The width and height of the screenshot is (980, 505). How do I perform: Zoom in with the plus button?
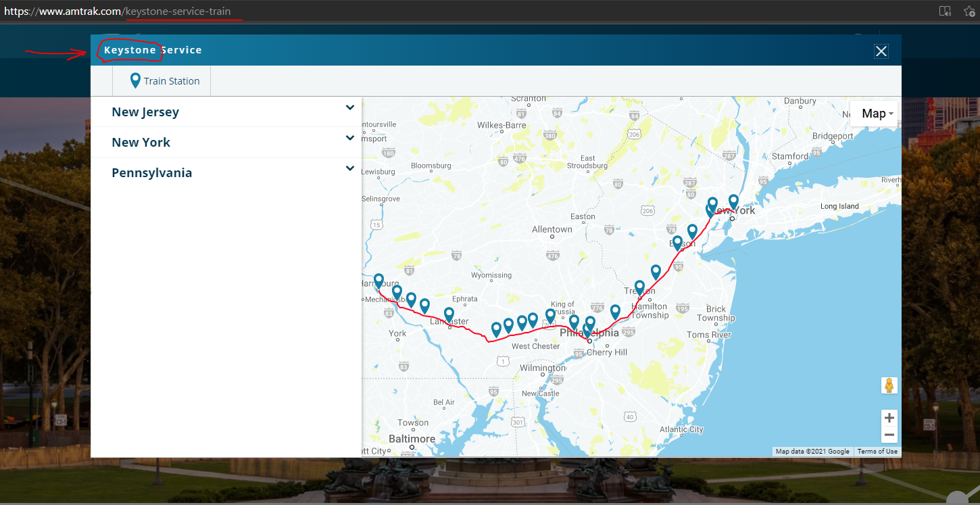pyautogui.click(x=889, y=418)
